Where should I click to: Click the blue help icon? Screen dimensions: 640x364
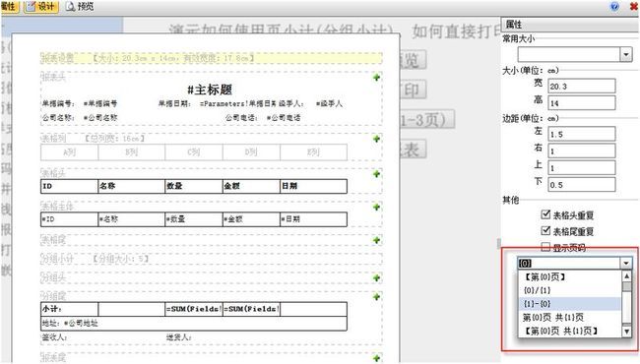(614, 6)
